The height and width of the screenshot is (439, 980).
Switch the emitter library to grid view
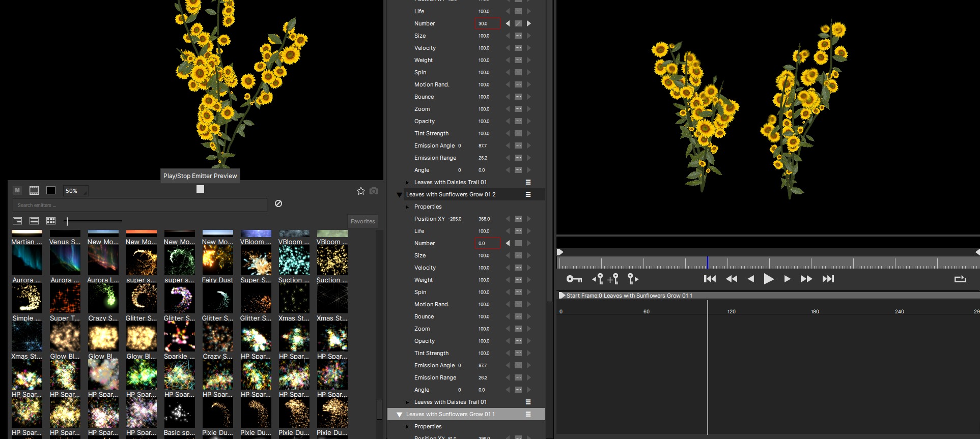pos(51,221)
